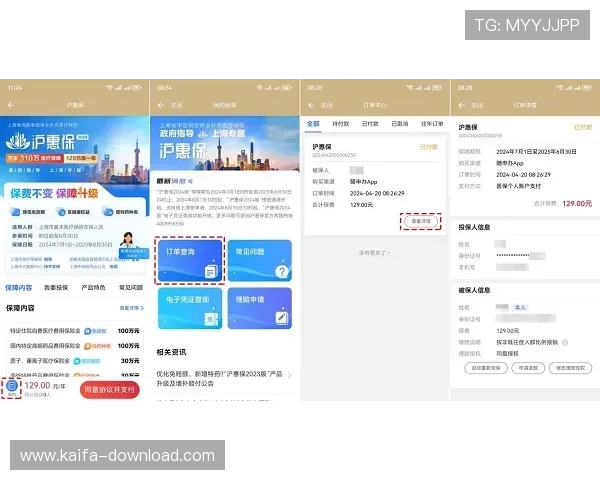The height and width of the screenshot is (480, 600).
Task: Tap pencil icon in 理赔申请 tile
Action: coord(282,318)
